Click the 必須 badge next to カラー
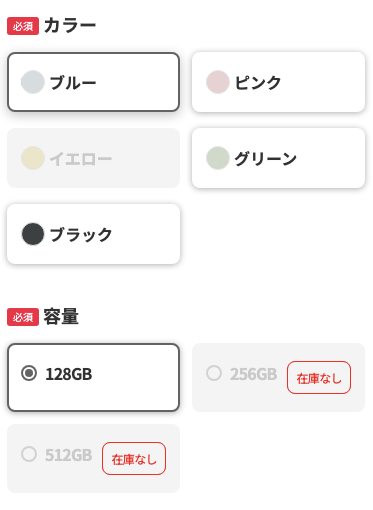The image size is (373, 510). (23, 26)
